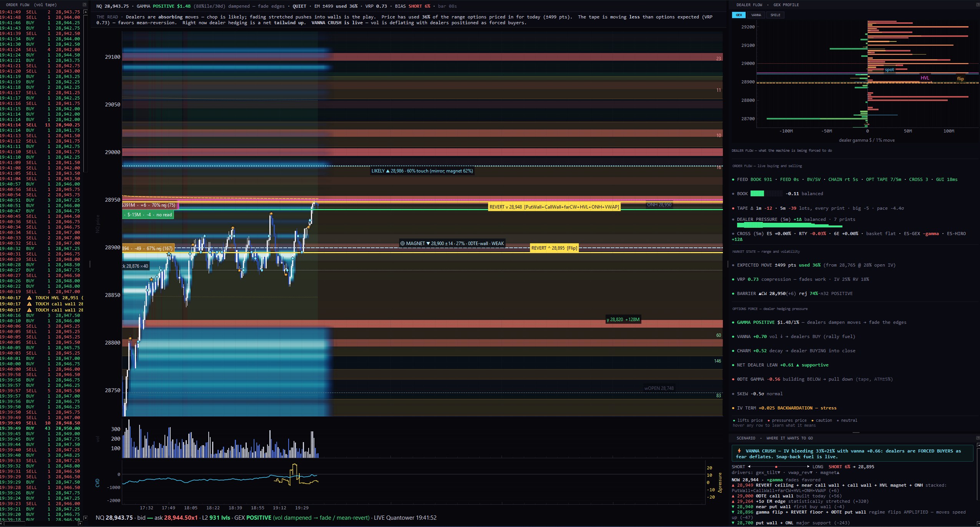980x527 pixels.
Task: Click the 'wOPEN 28,748' chart label
Action: pyautogui.click(x=659, y=388)
